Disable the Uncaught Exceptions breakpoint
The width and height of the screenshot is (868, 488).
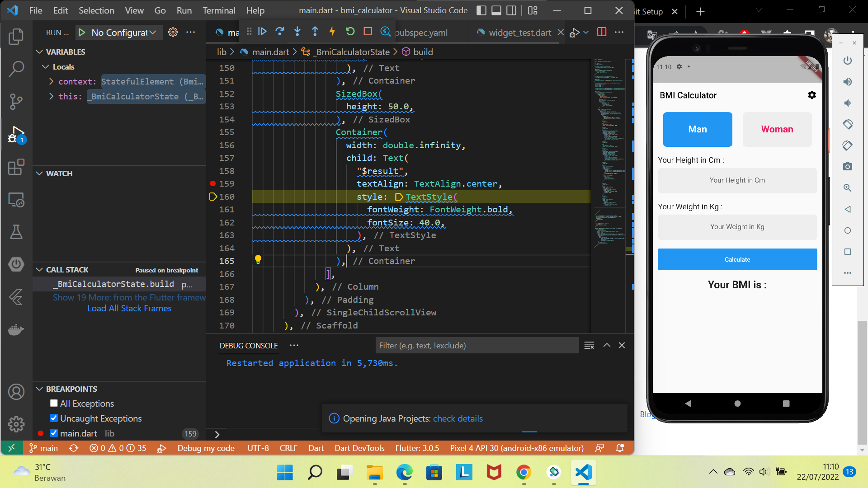click(x=54, y=418)
